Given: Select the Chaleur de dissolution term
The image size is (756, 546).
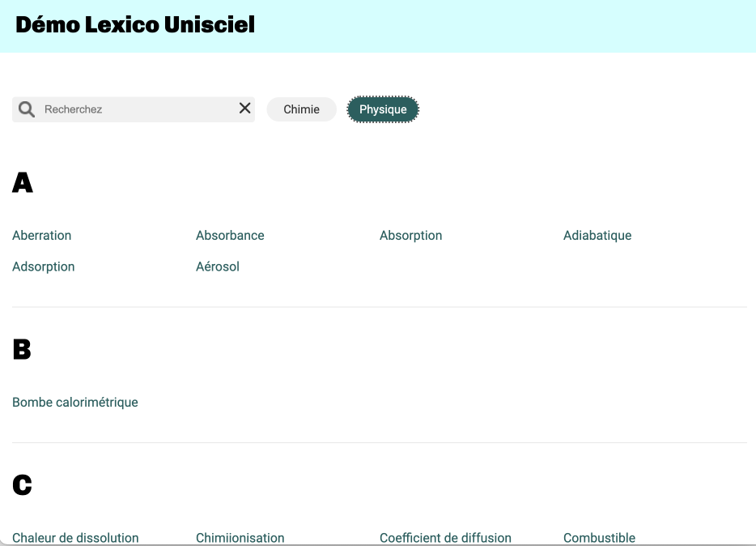Looking at the screenshot, I should tap(75, 537).
